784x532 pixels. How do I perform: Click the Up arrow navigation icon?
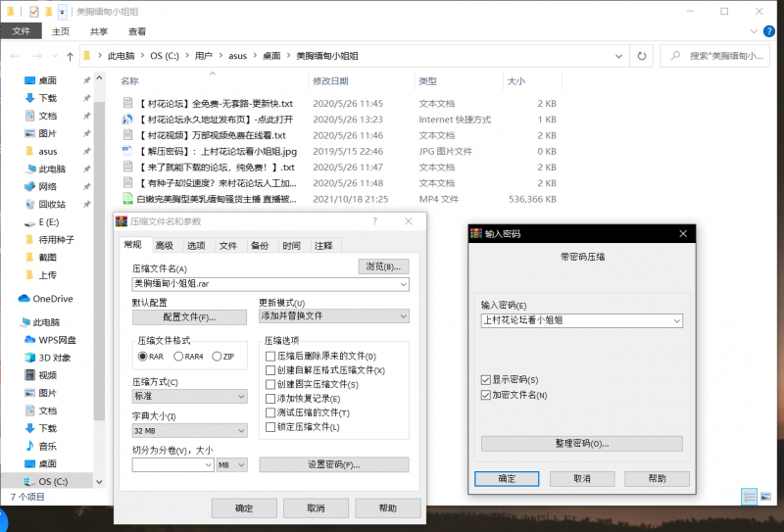69,56
